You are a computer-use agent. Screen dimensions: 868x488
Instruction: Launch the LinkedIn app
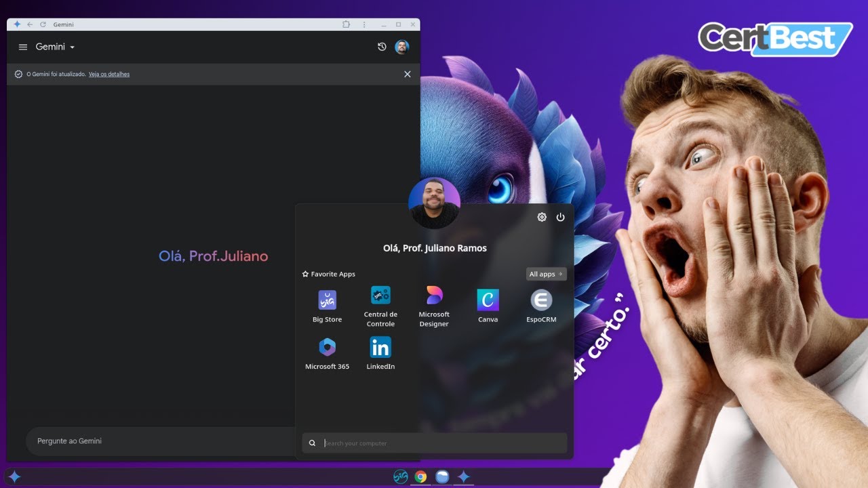pos(380,353)
